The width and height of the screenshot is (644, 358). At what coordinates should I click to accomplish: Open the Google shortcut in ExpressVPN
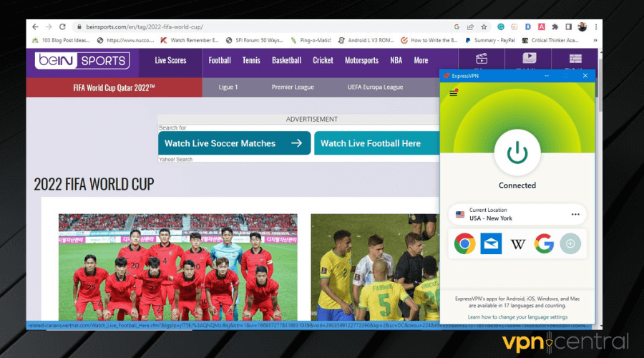click(x=544, y=244)
